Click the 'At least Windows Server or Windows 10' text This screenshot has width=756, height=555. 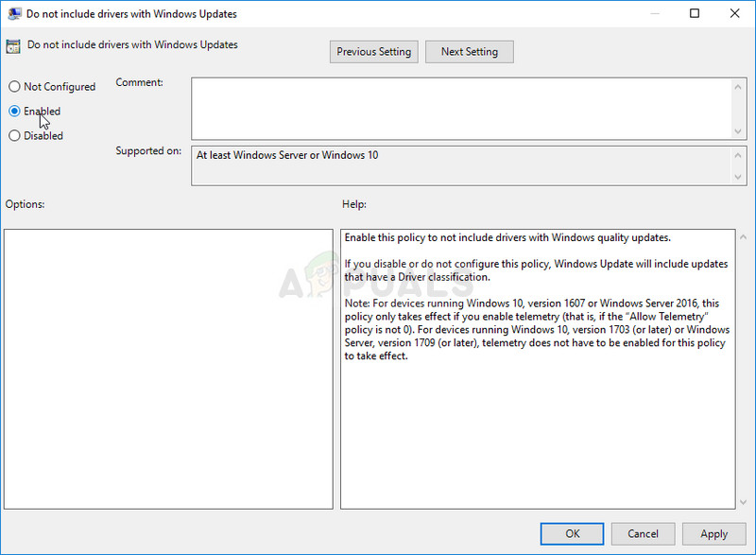pos(287,155)
